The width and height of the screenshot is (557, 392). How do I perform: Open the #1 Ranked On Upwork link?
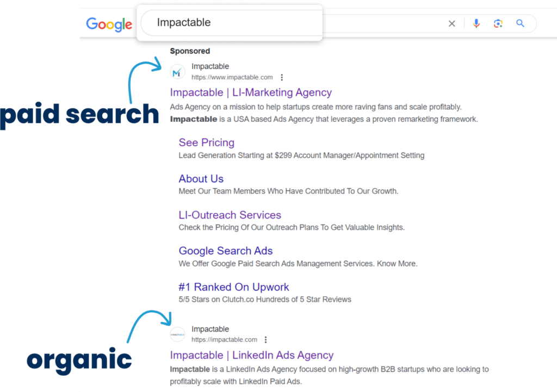pyautogui.click(x=233, y=287)
